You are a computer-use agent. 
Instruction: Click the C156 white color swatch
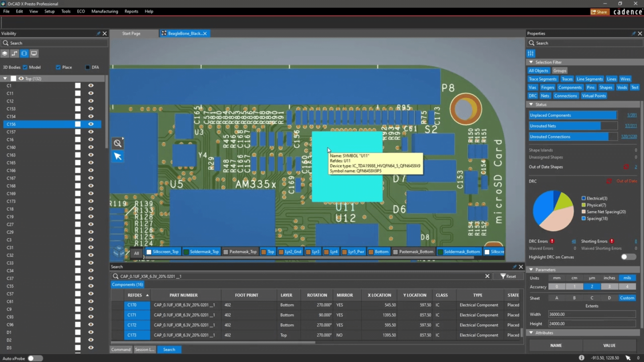(78, 124)
